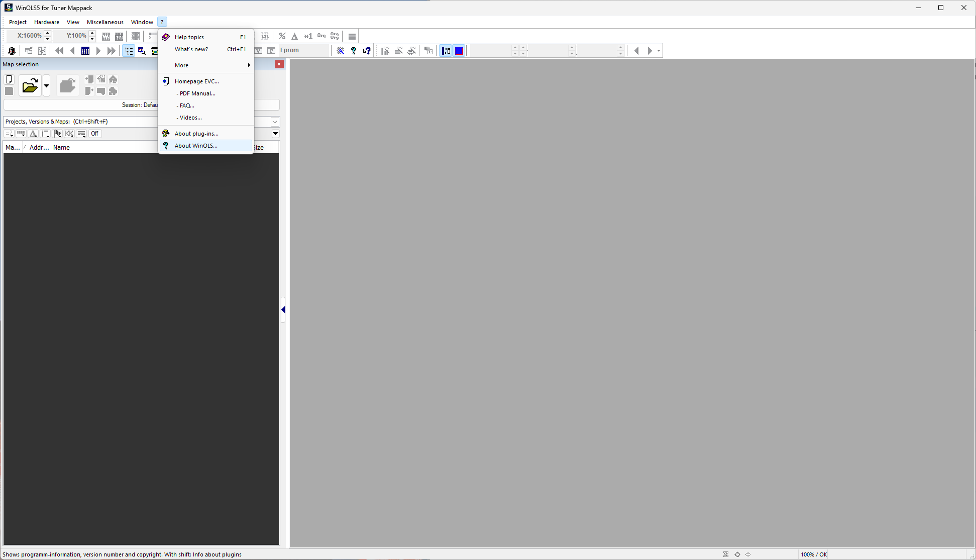Viewport: 976px width, 560px height.
Task: Increase X zoom with stepper up arrow
Action: (48, 33)
